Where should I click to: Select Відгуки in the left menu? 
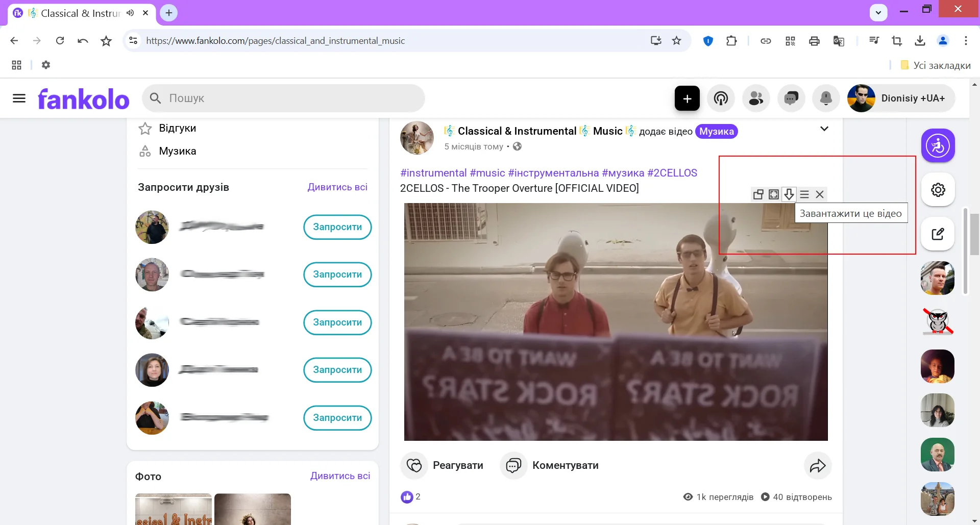(177, 128)
